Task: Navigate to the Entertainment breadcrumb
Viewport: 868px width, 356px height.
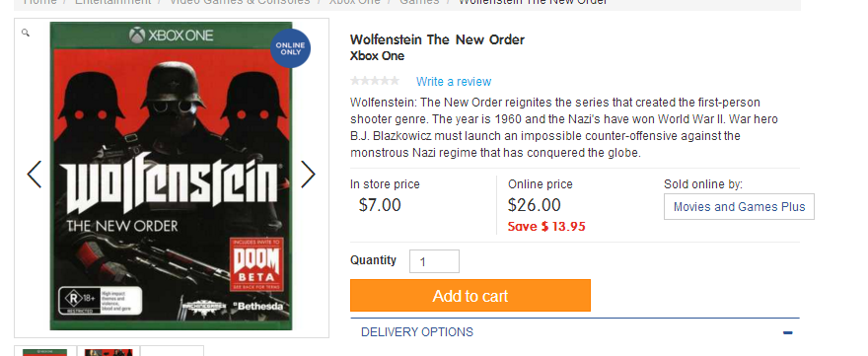Action: [x=112, y=2]
